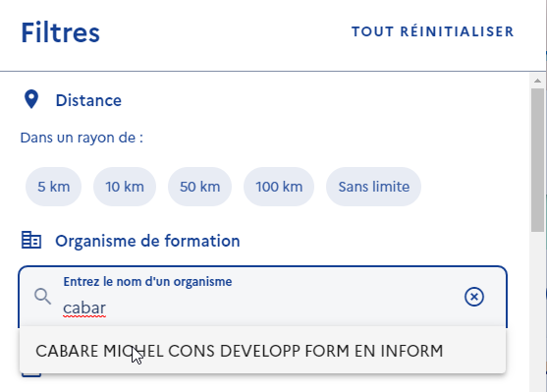Click the location pin icon beside Distance
This screenshot has height=392, width=547.
click(31, 99)
